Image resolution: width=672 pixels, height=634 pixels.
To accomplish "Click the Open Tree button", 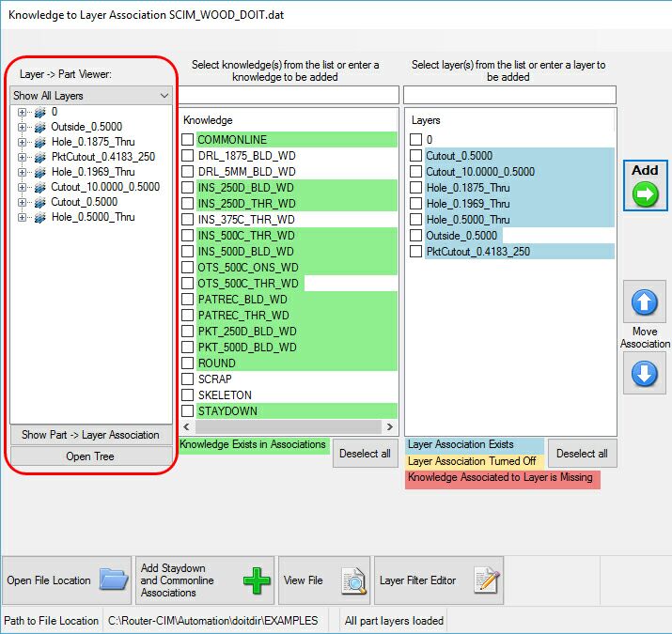I will 91,456.
